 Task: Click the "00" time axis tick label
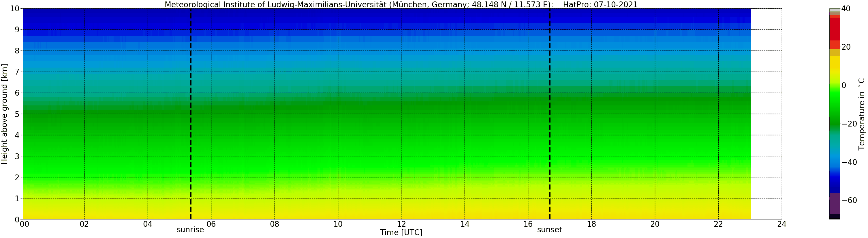point(24,224)
